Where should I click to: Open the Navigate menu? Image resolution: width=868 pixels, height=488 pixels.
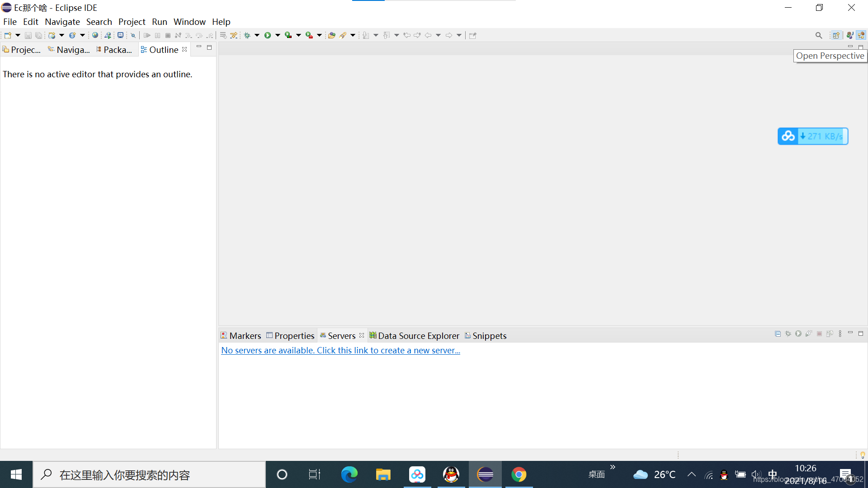pos(62,21)
